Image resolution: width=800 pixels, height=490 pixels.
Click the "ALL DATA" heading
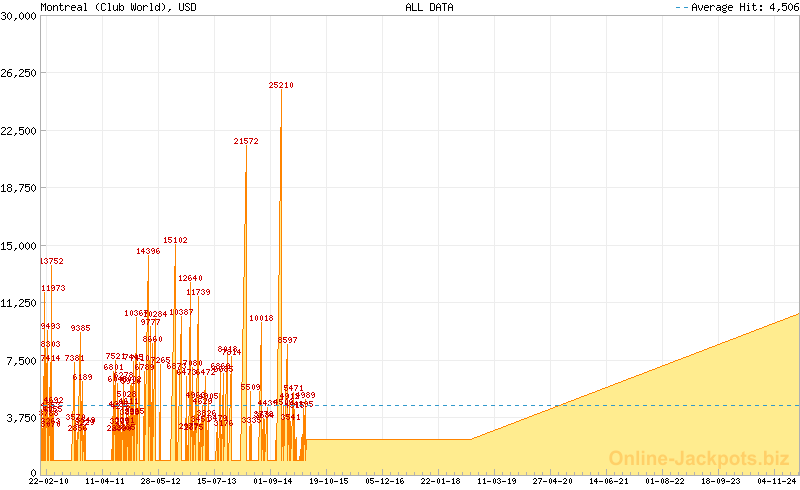[x=429, y=7]
